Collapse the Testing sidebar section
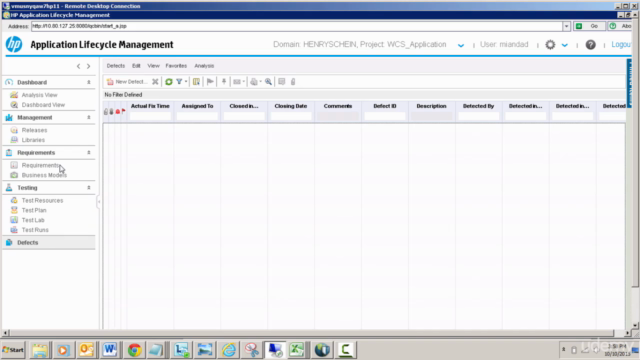Viewport: 640px width, 360px height. click(89, 188)
